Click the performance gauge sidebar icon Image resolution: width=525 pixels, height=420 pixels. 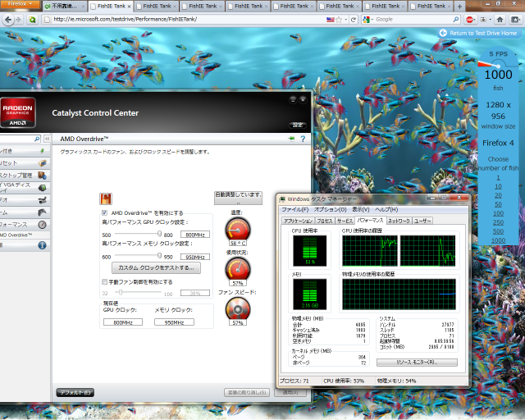[42, 225]
